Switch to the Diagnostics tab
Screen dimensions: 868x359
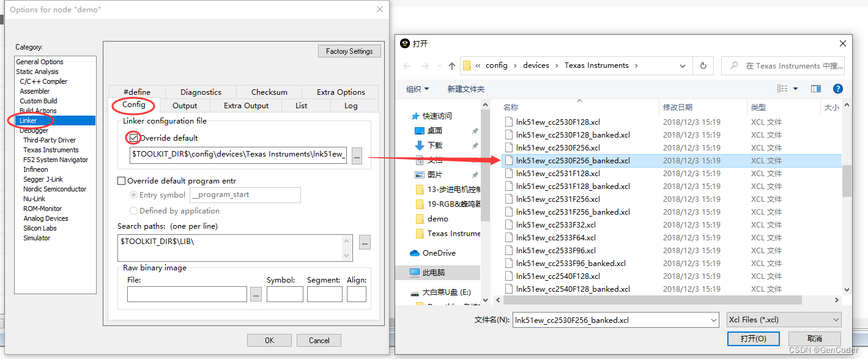pyautogui.click(x=201, y=92)
